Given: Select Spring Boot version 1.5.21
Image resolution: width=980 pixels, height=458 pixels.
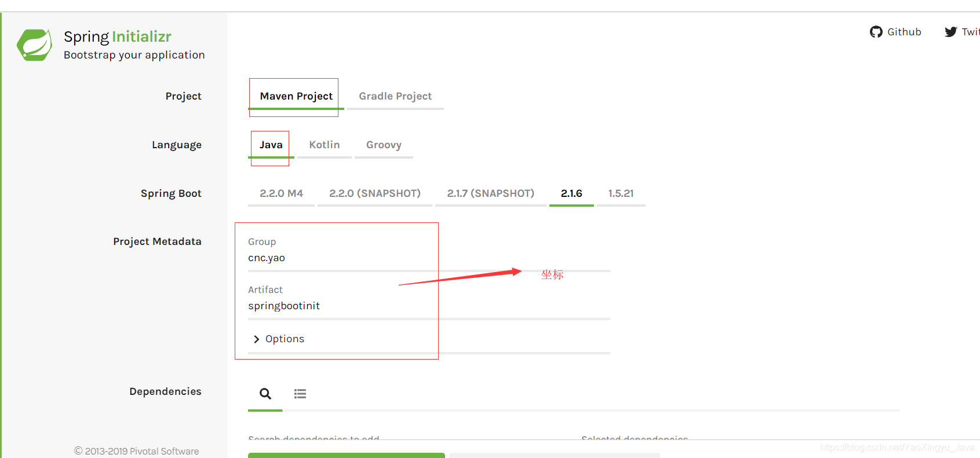Looking at the screenshot, I should click(621, 193).
